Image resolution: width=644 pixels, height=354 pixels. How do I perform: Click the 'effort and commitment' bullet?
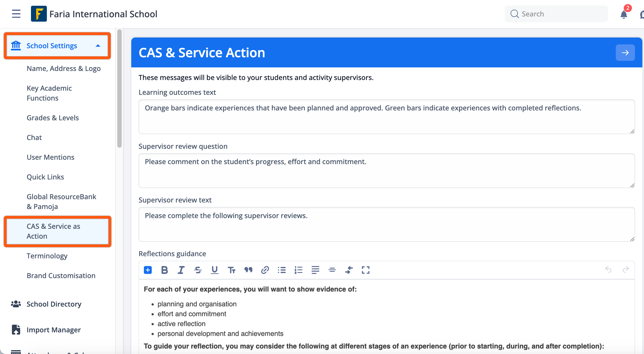point(192,314)
